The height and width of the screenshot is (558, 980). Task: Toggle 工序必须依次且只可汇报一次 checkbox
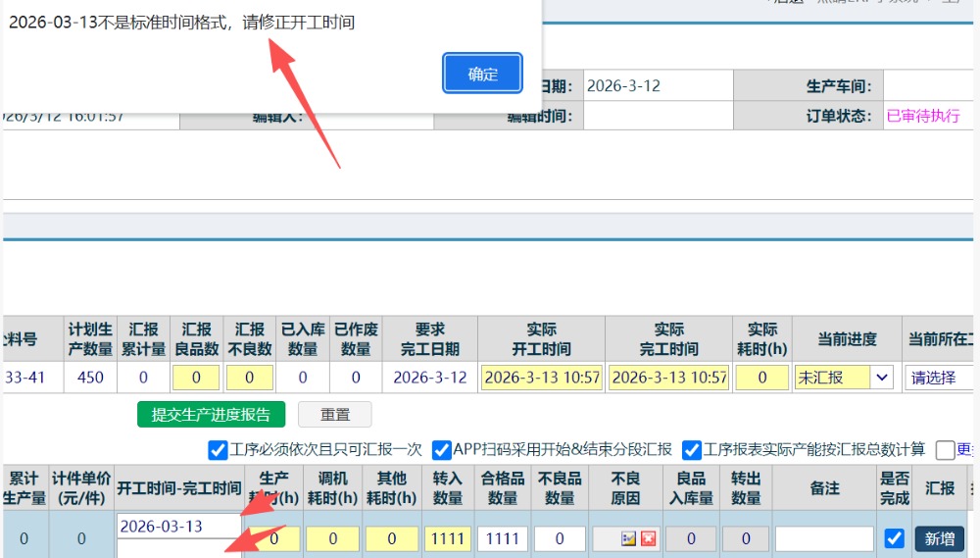click(218, 450)
